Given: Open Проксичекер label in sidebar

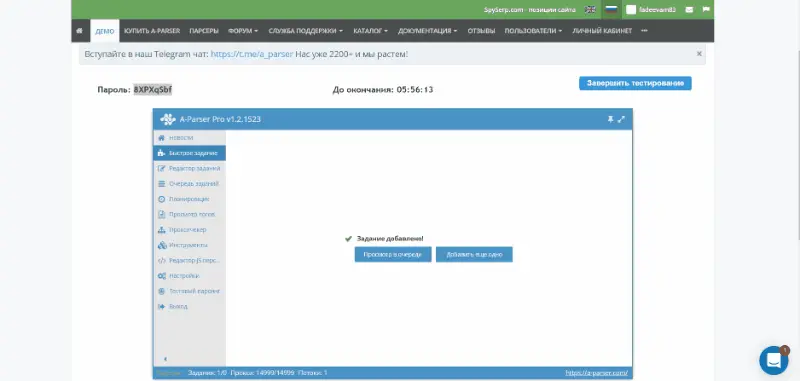Looking at the screenshot, I should click(x=187, y=230).
